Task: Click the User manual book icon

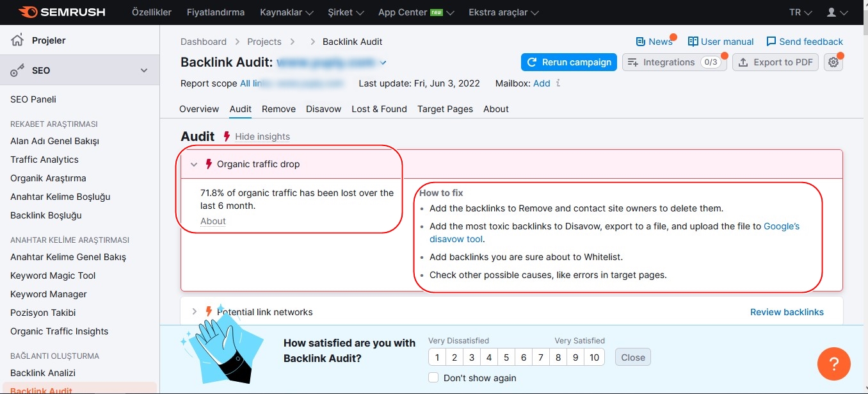Action: (693, 42)
